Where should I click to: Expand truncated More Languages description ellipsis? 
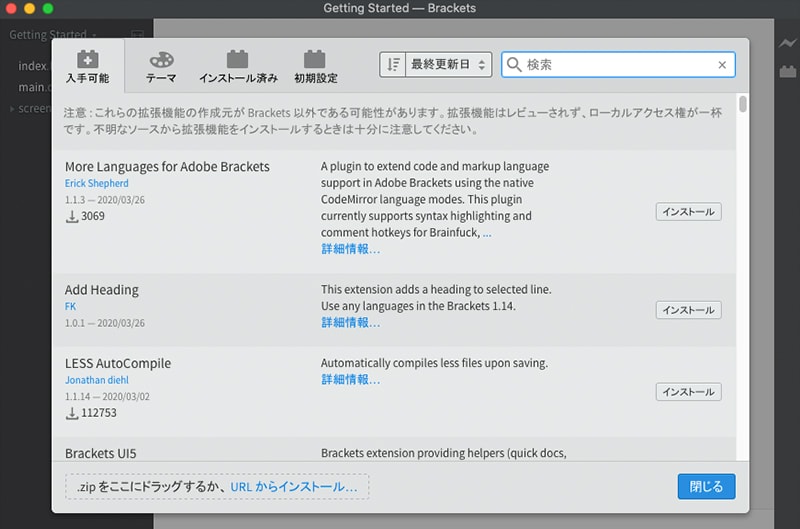pyautogui.click(x=487, y=234)
